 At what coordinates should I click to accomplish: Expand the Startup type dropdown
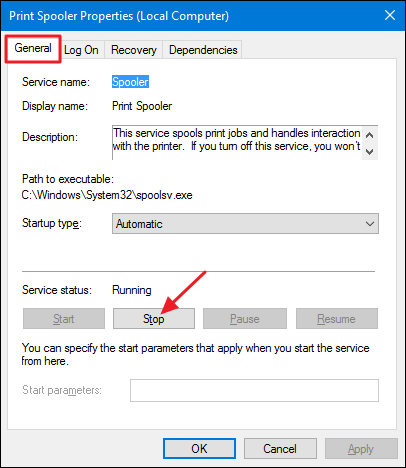pos(245,224)
